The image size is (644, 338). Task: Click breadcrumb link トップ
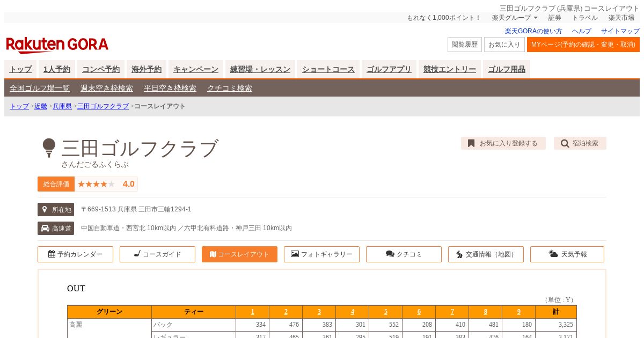(19, 106)
